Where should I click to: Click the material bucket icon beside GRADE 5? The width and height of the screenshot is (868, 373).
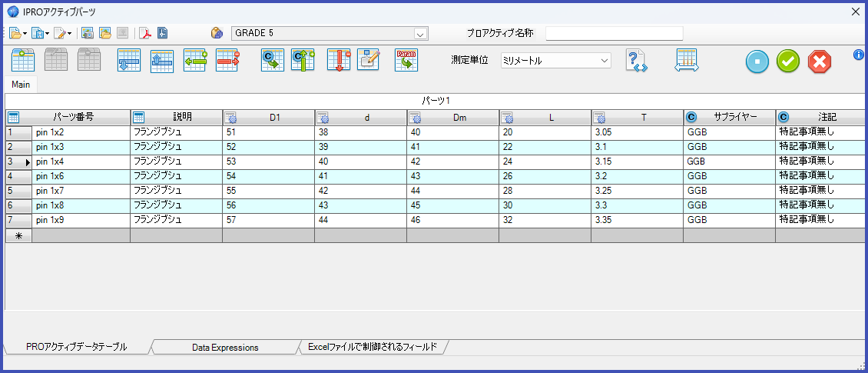(x=217, y=33)
